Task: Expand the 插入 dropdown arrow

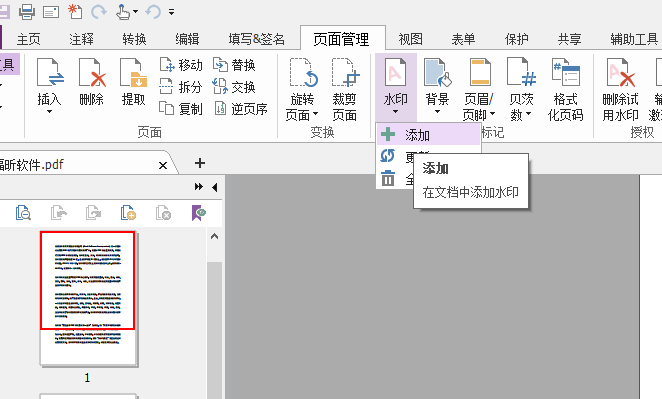Action: point(49,111)
